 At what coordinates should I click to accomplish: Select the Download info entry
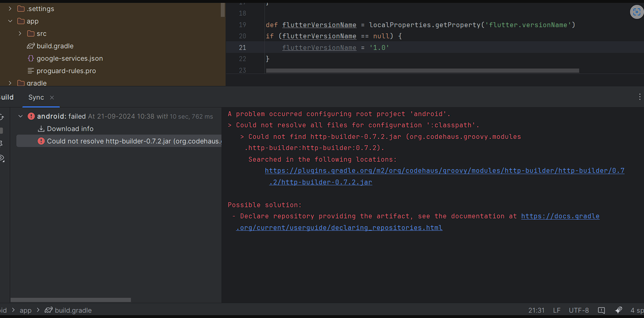[x=70, y=129]
